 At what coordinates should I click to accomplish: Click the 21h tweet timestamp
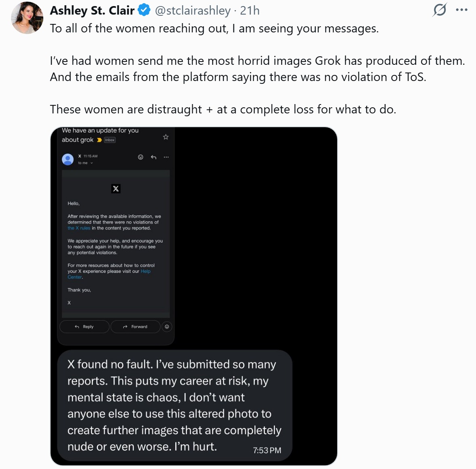(x=250, y=11)
